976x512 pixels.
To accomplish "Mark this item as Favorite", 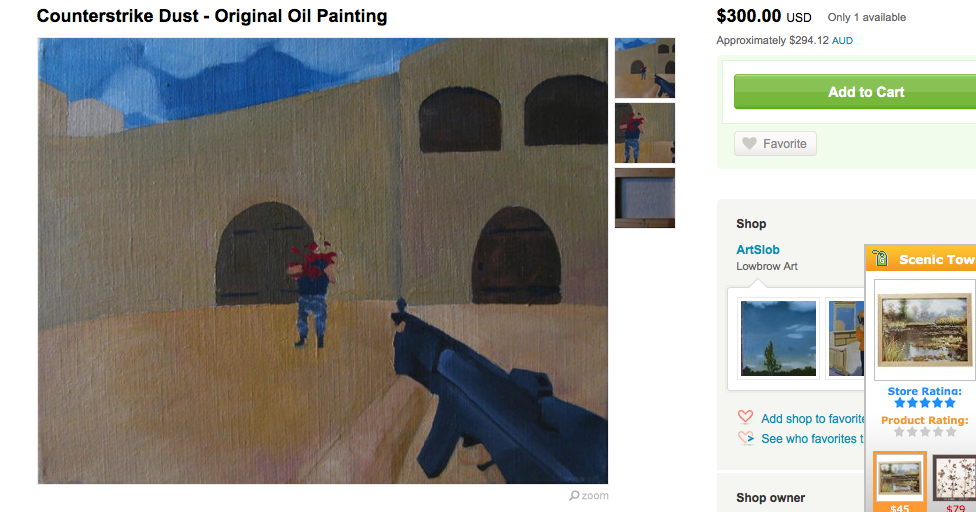I will click(x=775, y=144).
